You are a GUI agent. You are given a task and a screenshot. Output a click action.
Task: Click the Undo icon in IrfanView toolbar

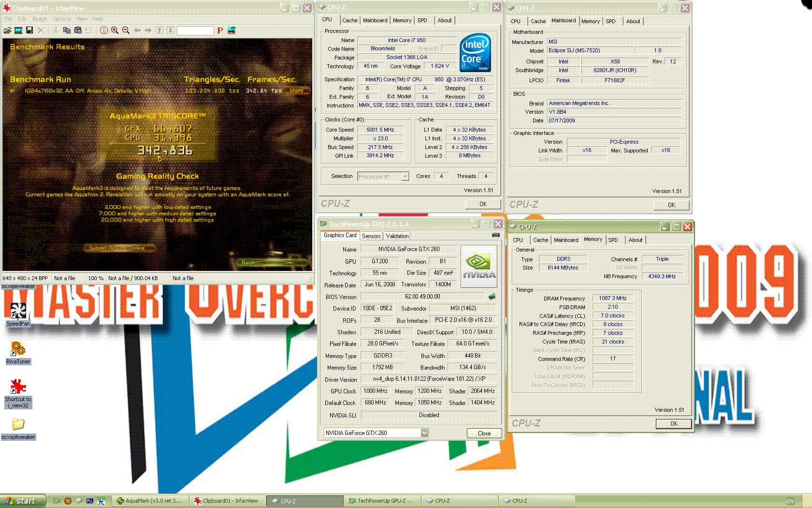88,30
